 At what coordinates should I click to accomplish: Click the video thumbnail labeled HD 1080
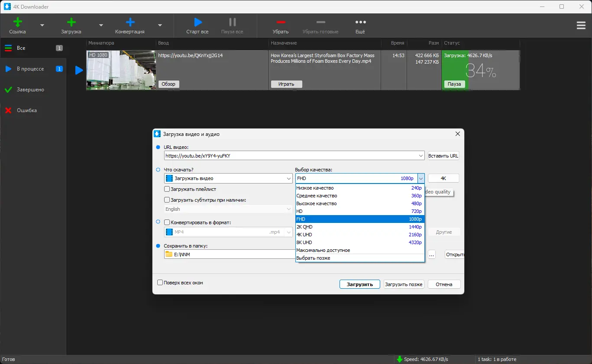coord(121,70)
